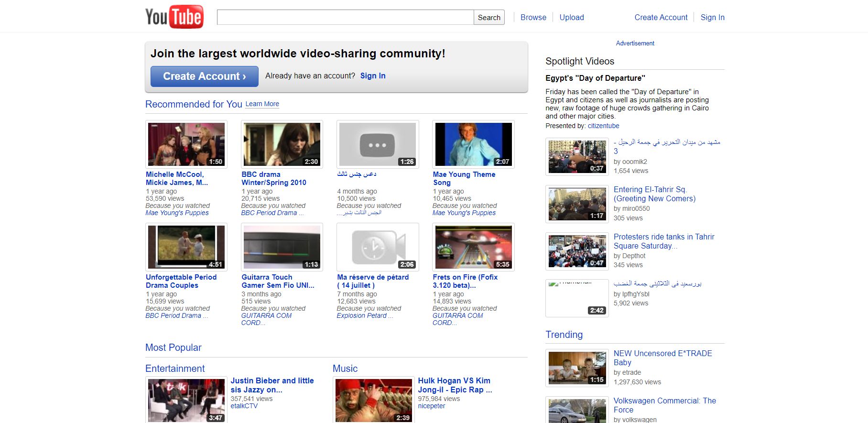This screenshot has width=868, height=423.
Task: Click the broken image thumbnail in Spotlight
Action: click(x=577, y=298)
